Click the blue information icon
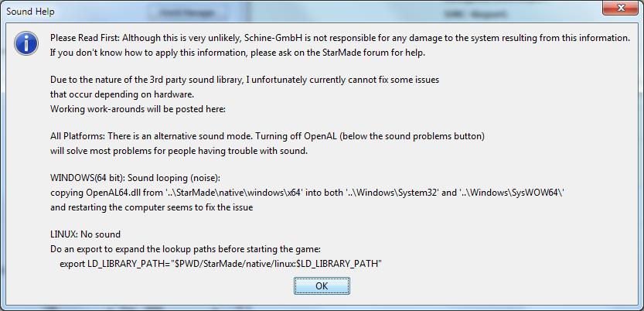The image size is (644, 311). click(26, 43)
